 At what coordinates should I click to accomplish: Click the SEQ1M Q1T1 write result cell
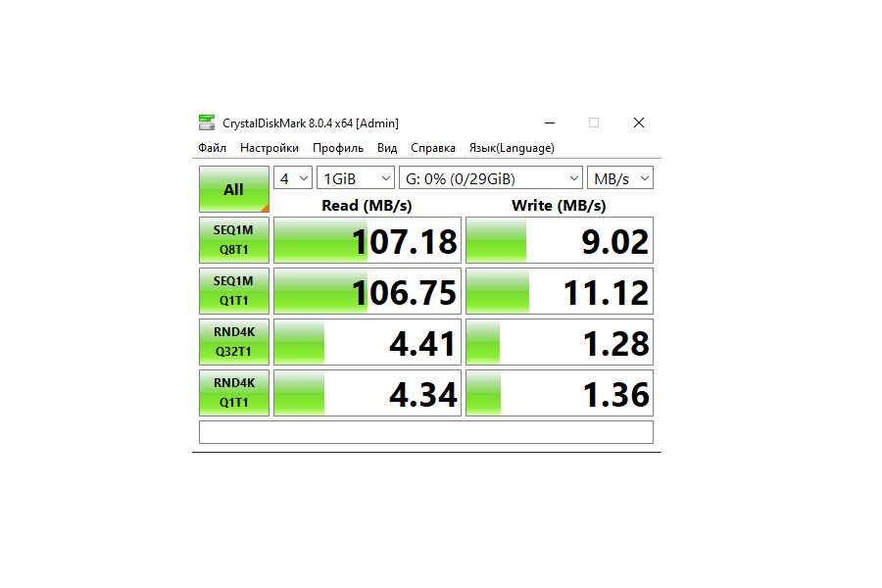559,290
